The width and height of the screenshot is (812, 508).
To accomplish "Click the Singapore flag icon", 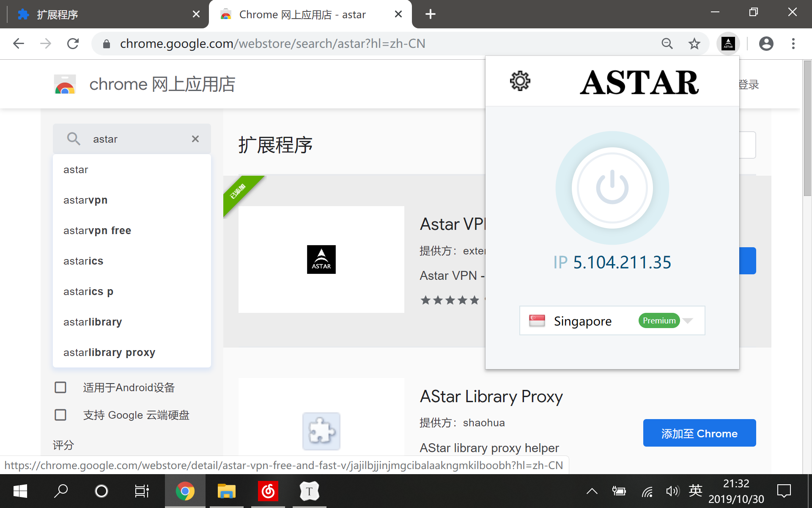I will coord(537,320).
